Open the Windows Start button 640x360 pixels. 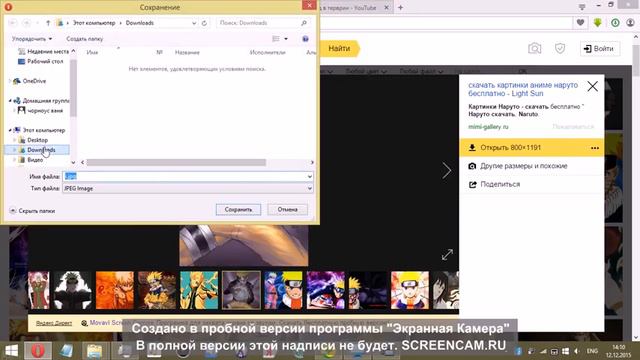[x=11, y=351]
